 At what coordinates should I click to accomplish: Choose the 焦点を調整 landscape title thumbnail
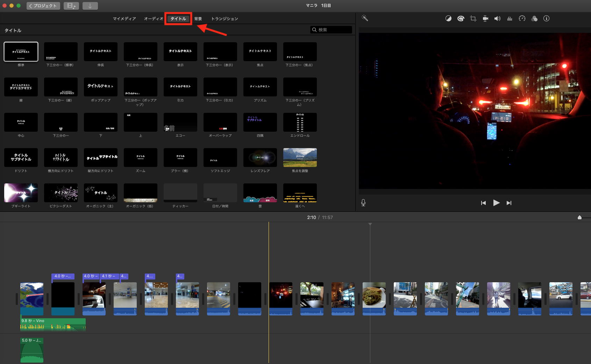pos(300,158)
